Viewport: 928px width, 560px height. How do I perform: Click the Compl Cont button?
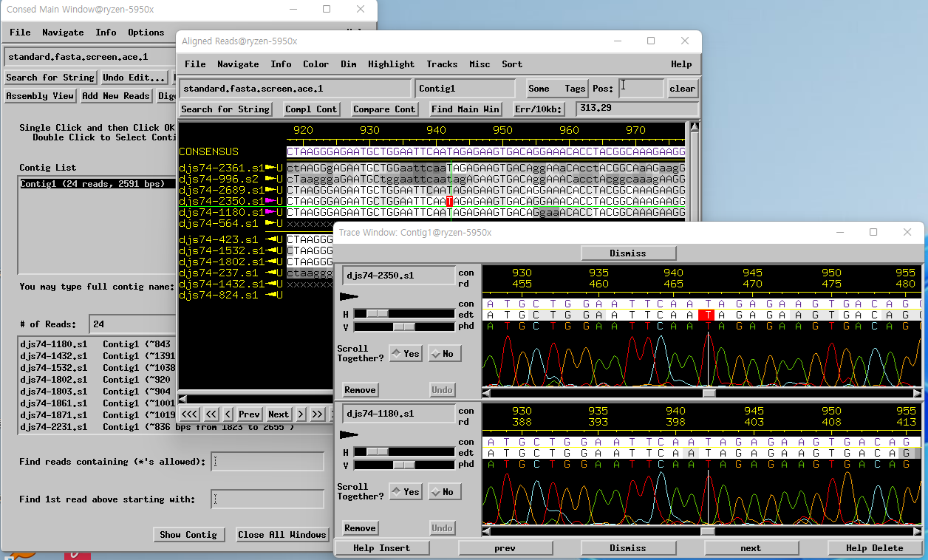pos(311,109)
